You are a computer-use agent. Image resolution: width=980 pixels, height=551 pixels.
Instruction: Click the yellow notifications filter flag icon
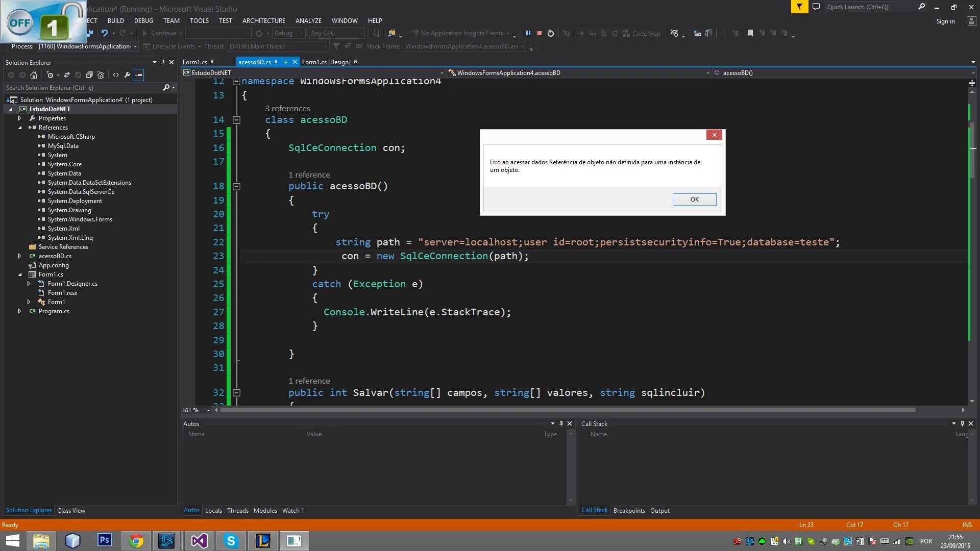(x=799, y=7)
